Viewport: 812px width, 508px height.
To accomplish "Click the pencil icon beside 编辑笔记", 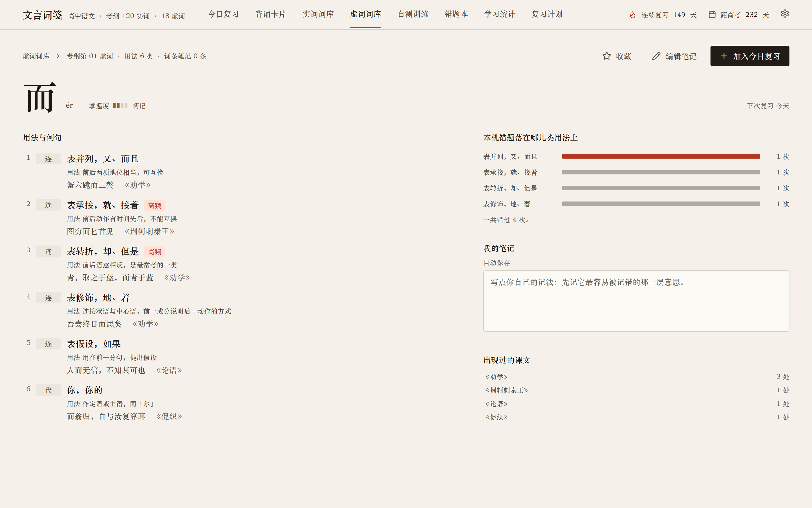I will 656,56.
